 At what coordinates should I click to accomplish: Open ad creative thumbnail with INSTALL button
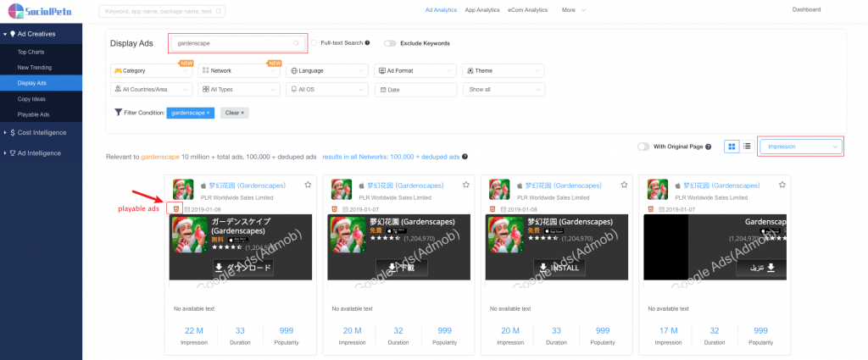tap(557, 246)
